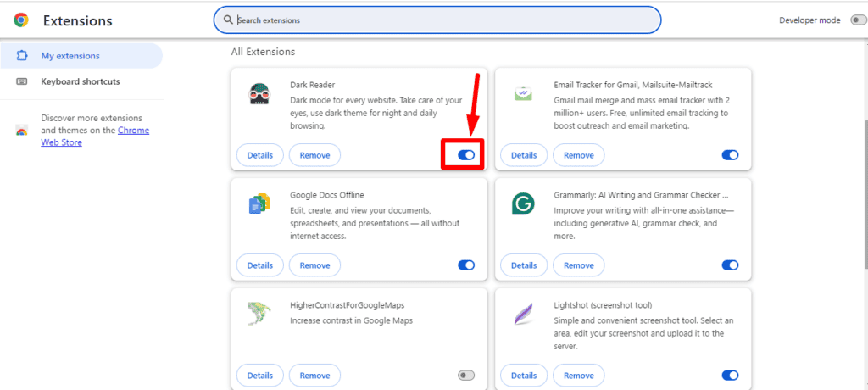Focus the Search extensions field
868x390 pixels.
(441, 19)
